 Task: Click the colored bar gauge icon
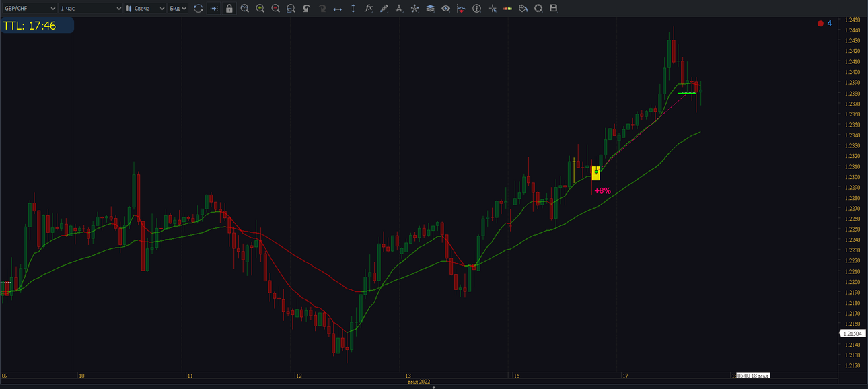point(507,9)
